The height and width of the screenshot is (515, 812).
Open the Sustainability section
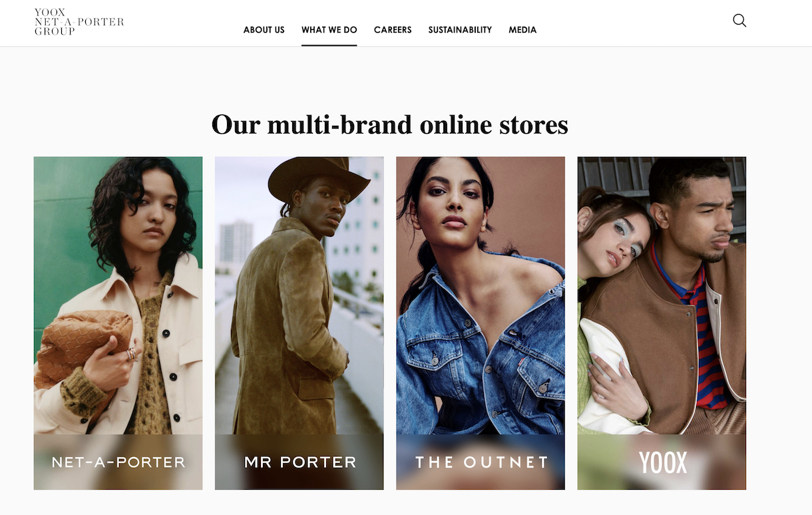460,30
